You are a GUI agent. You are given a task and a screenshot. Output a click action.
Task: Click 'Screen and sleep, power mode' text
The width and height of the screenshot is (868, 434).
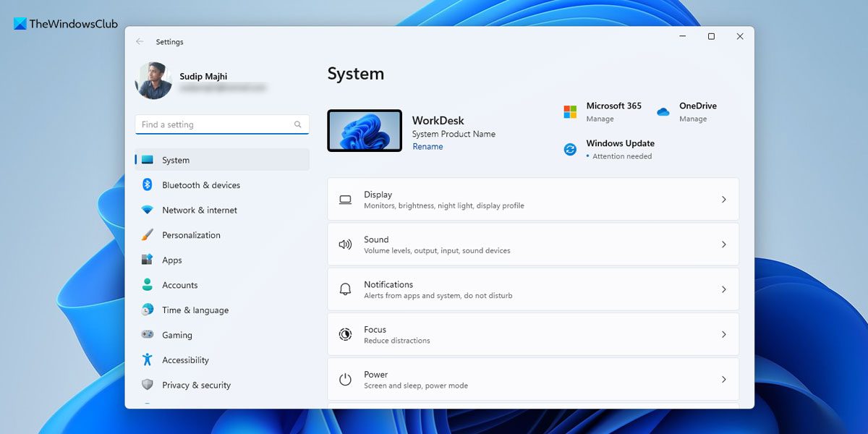point(416,386)
